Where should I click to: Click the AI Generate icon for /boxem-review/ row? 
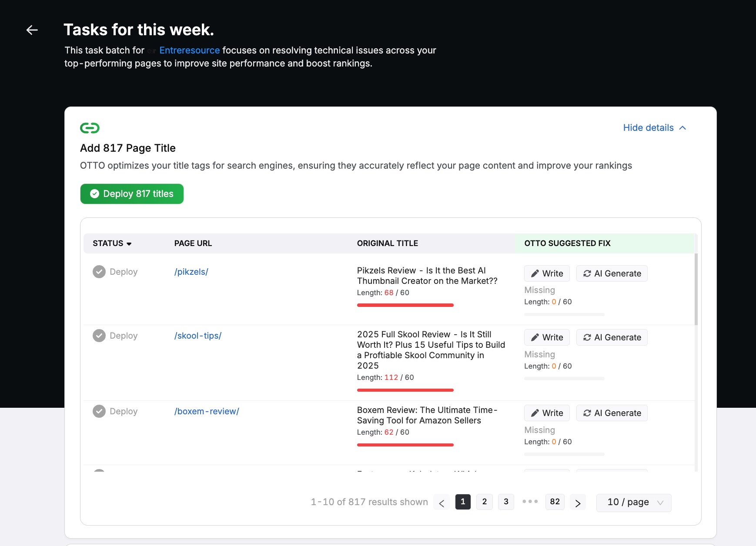coord(587,413)
